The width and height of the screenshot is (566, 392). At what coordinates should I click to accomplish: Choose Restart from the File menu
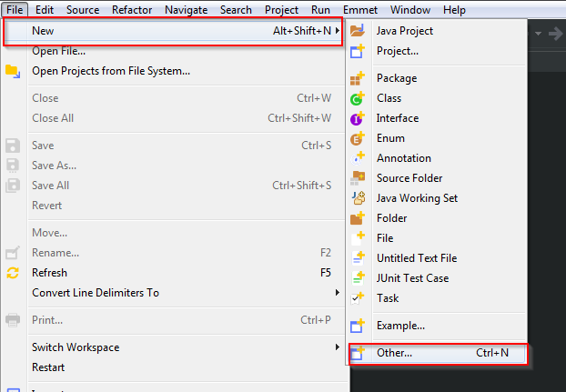coord(48,367)
